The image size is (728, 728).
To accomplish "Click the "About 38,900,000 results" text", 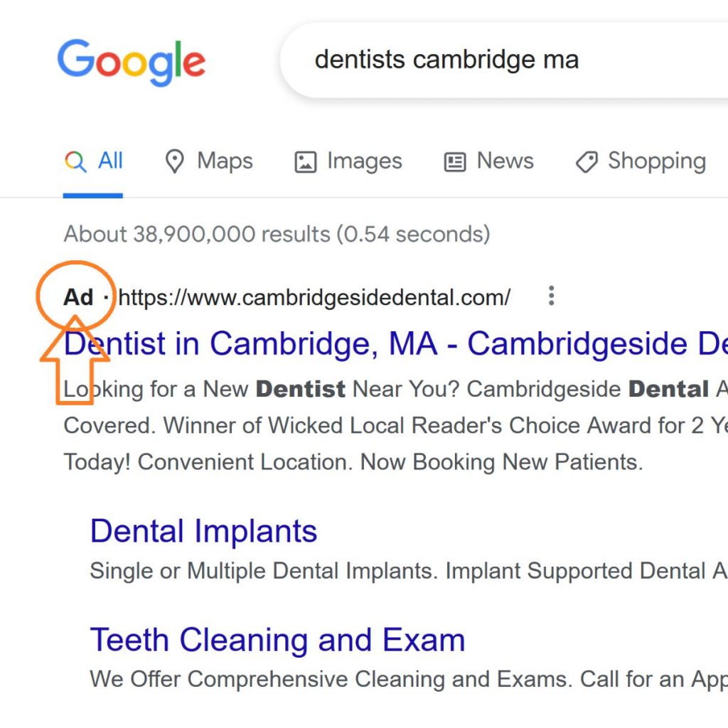I will [277, 234].
